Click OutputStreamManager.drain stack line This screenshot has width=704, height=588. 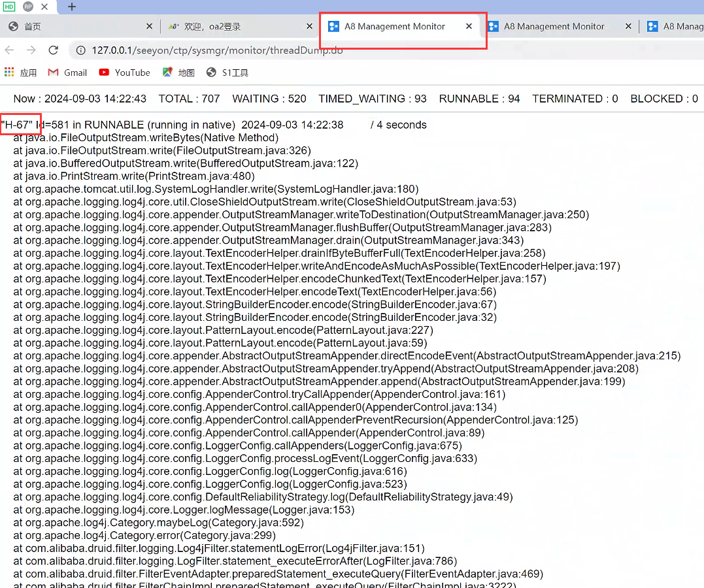269,240
